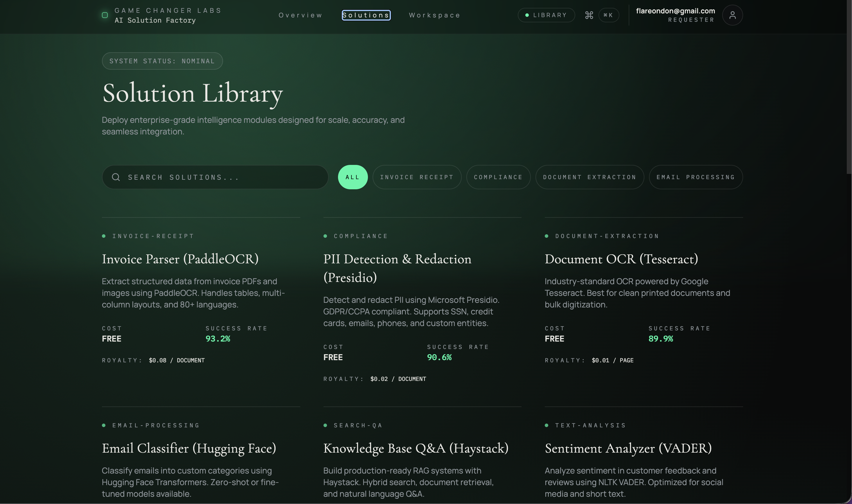Filter by Document Extraction category
The height and width of the screenshot is (504, 852).
click(x=589, y=177)
